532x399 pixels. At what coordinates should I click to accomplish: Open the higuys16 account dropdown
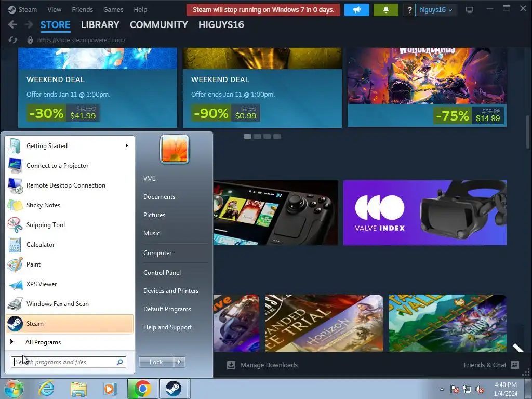435,10
